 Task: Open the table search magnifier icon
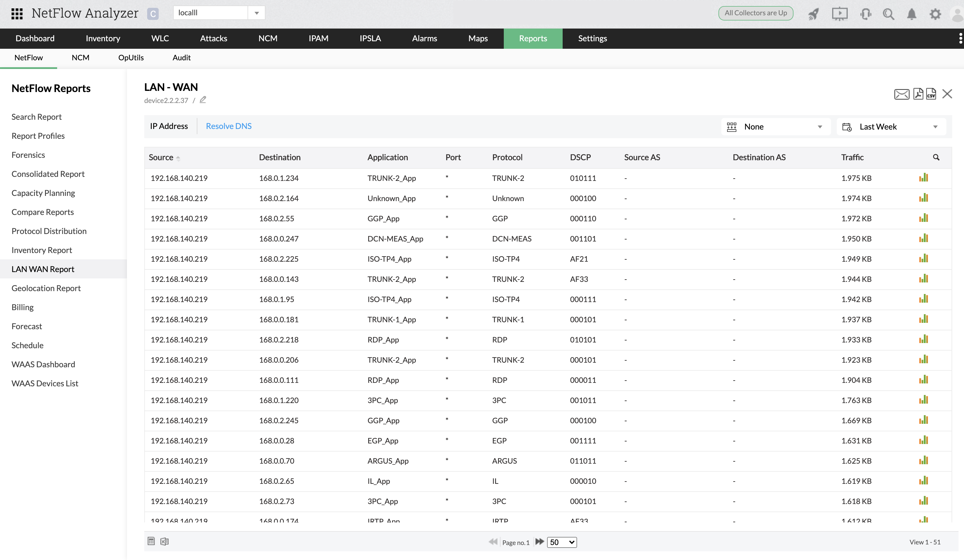pyautogui.click(x=936, y=157)
